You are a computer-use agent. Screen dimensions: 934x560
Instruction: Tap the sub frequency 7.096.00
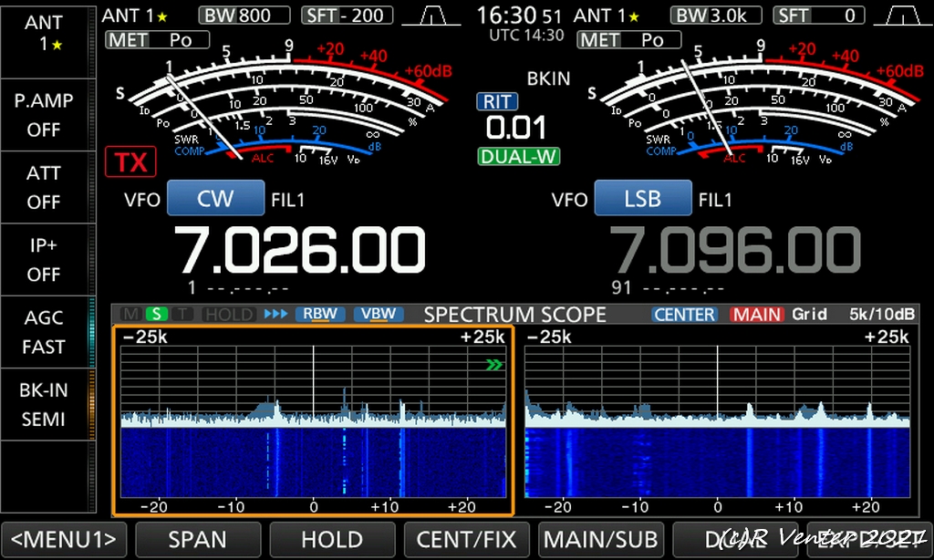[736, 250]
